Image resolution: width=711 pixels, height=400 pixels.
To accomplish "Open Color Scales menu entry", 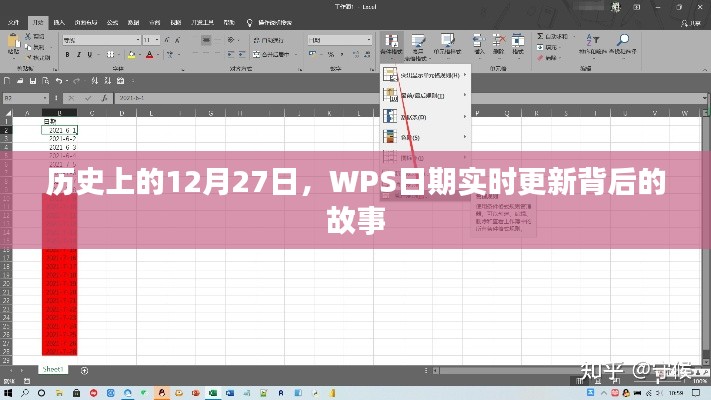I will 425,137.
